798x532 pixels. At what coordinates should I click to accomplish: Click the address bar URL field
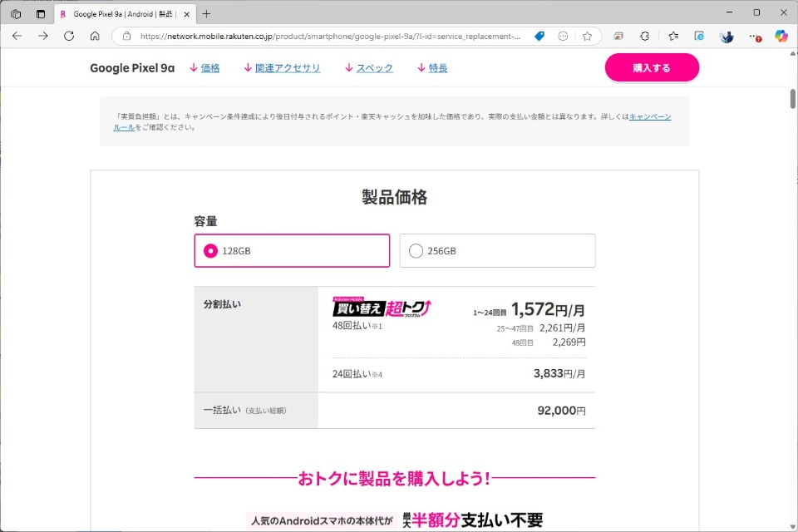click(x=330, y=36)
